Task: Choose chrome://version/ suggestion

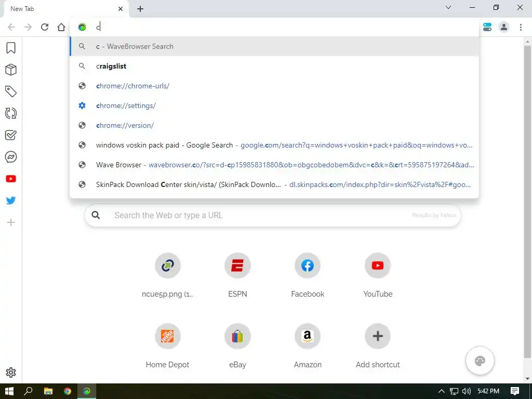Action: [274, 125]
